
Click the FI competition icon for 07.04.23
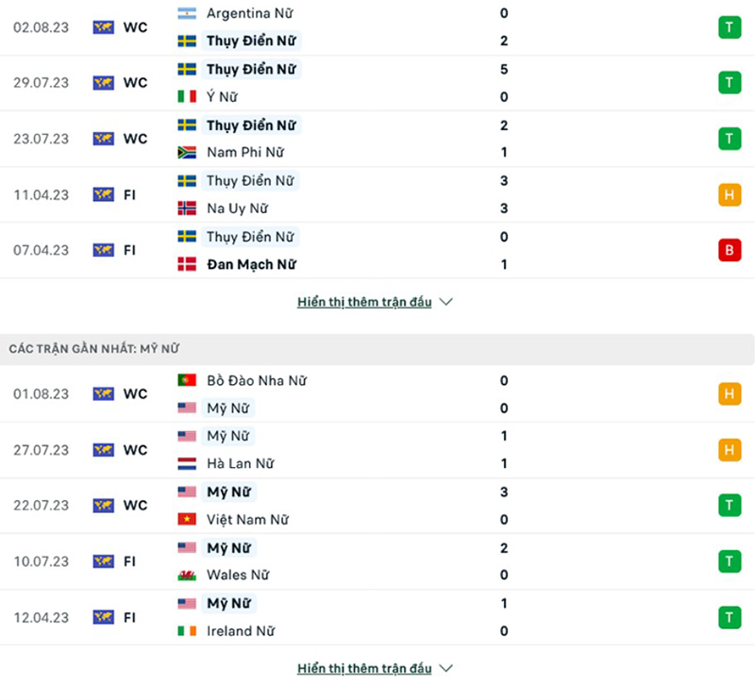click(x=103, y=250)
